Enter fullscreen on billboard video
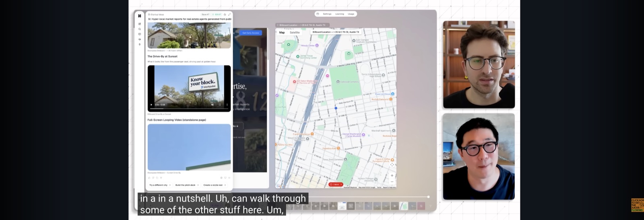 [220, 105]
